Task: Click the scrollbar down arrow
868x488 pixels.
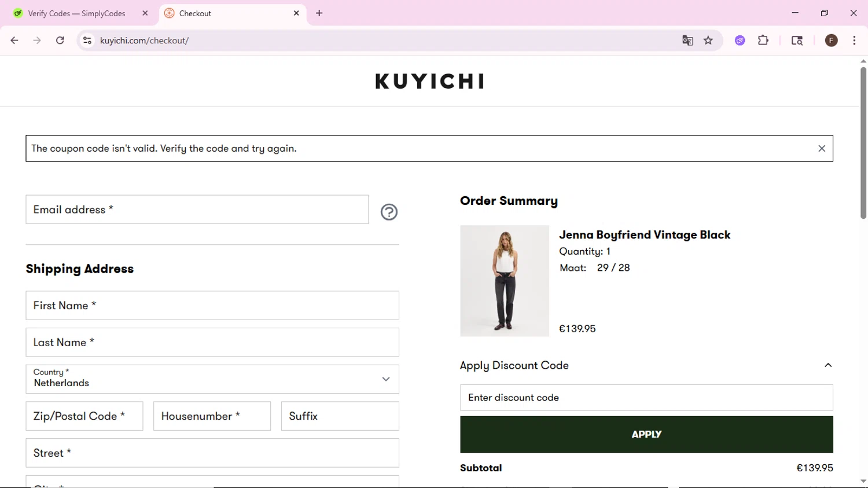Action: (x=863, y=482)
